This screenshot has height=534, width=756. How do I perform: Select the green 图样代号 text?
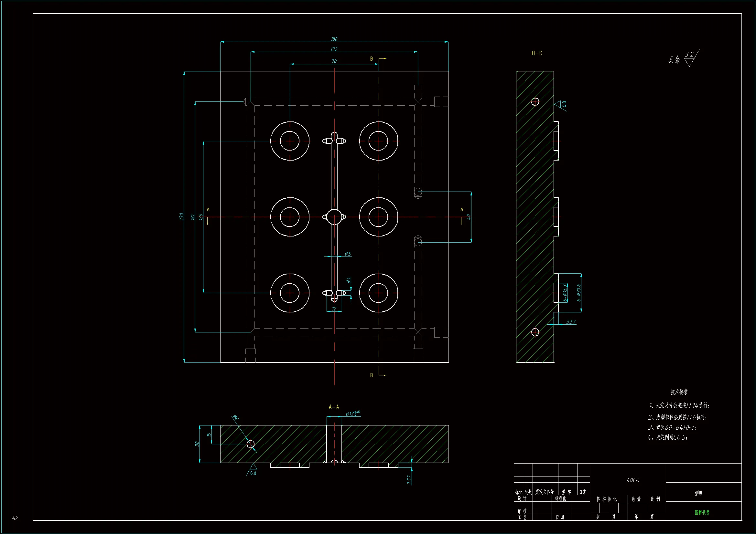tap(702, 512)
